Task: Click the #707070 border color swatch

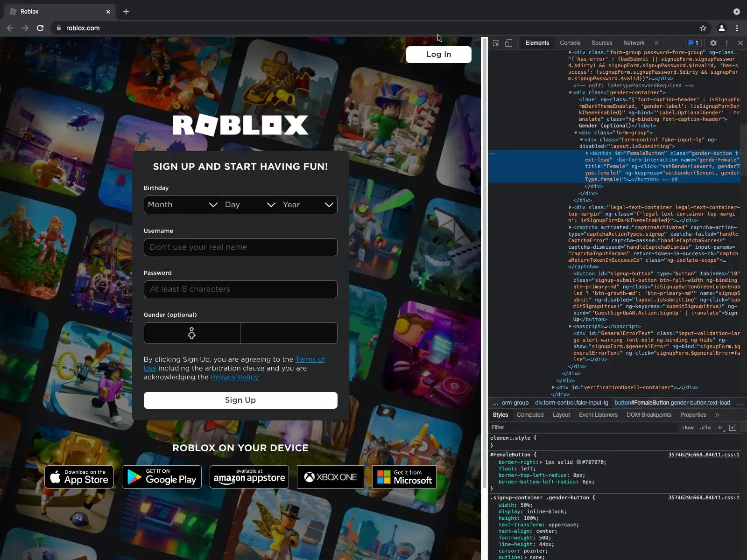Action: click(x=579, y=462)
